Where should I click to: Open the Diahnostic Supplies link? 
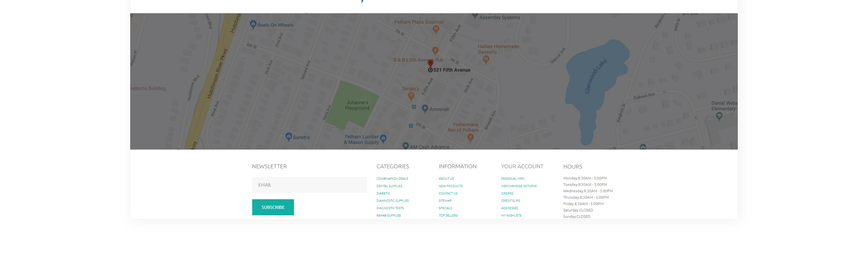[x=392, y=200]
